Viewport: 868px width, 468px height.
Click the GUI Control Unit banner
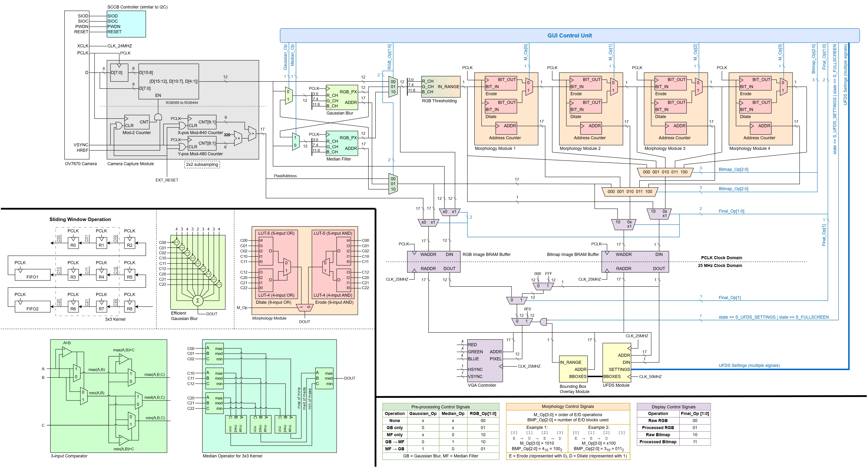pyautogui.click(x=569, y=35)
